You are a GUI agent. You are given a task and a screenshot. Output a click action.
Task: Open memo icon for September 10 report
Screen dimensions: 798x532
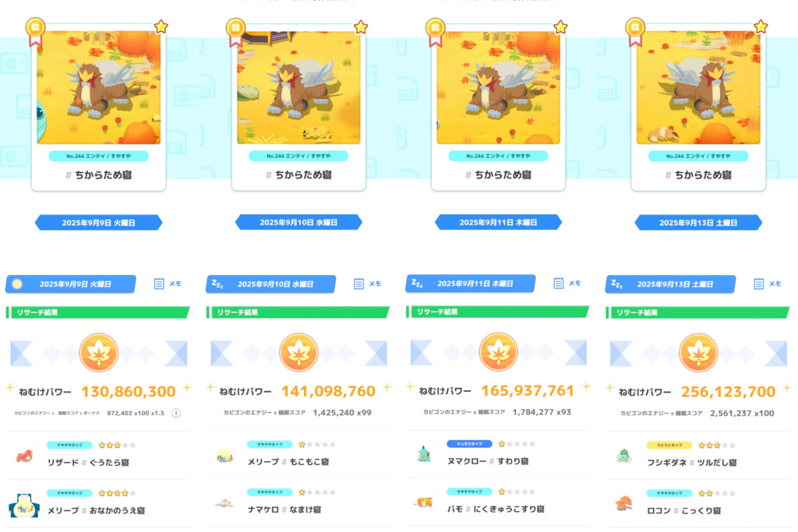click(367, 284)
